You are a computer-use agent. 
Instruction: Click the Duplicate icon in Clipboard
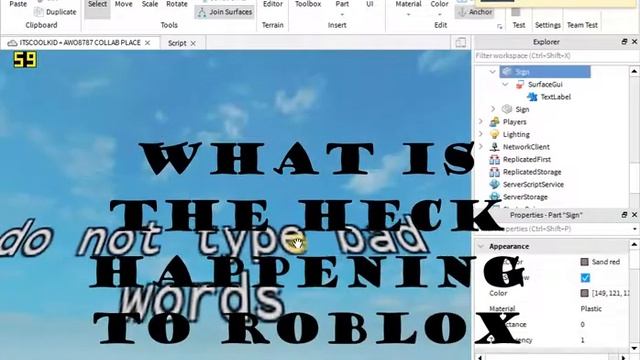pos(39,12)
